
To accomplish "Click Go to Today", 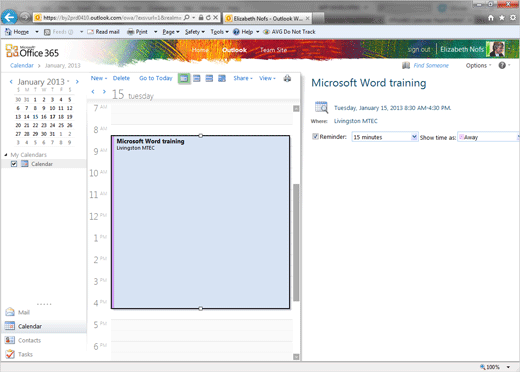I will pyautogui.click(x=156, y=78).
